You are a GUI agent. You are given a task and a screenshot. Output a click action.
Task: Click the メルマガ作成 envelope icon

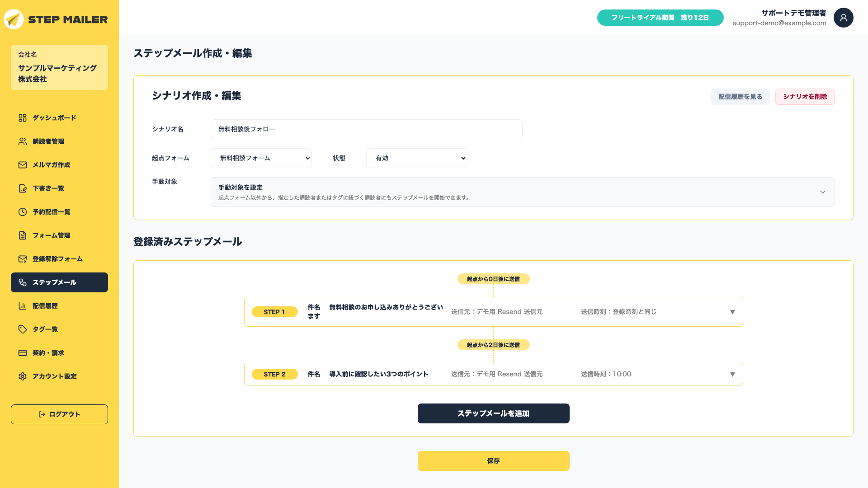tap(23, 165)
